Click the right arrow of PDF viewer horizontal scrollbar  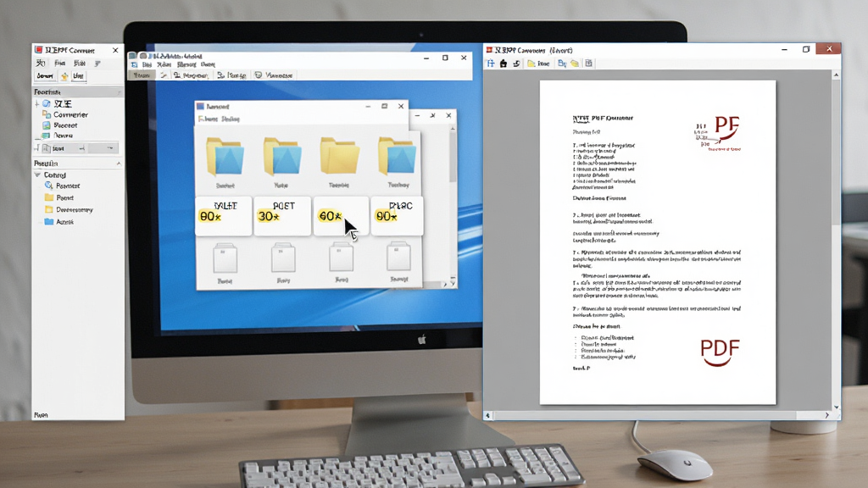[827, 415]
